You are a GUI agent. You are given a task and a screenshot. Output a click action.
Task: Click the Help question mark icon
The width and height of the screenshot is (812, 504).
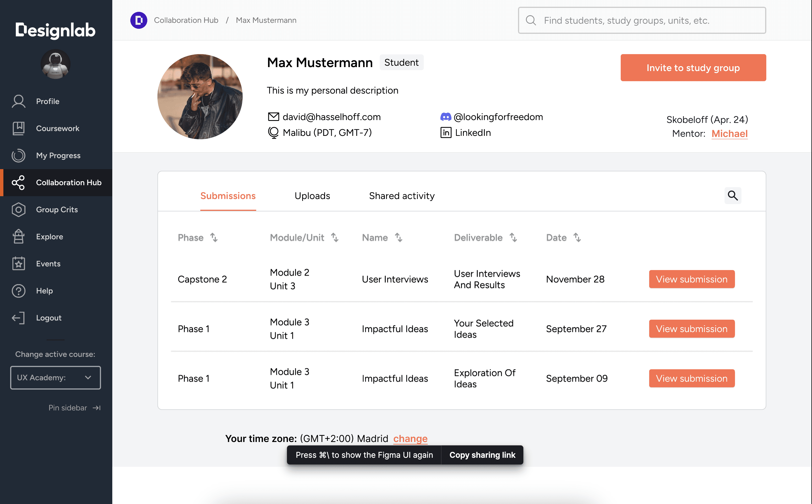pyautogui.click(x=18, y=291)
